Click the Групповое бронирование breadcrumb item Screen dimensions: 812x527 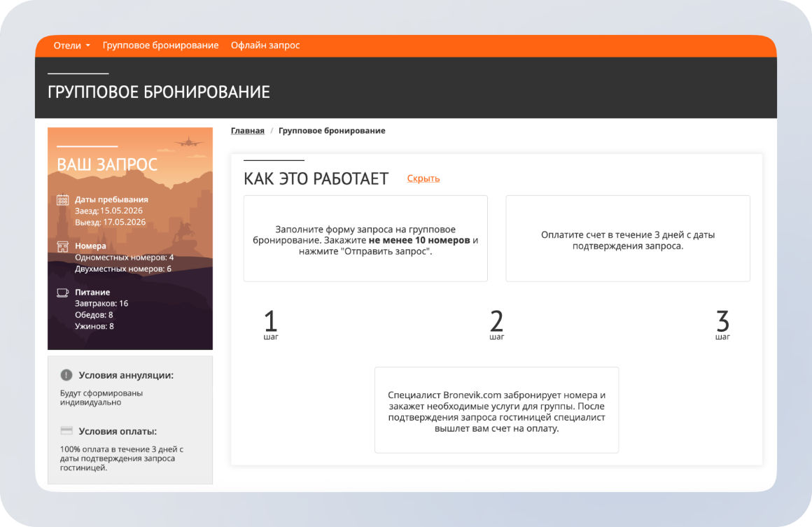point(332,131)
